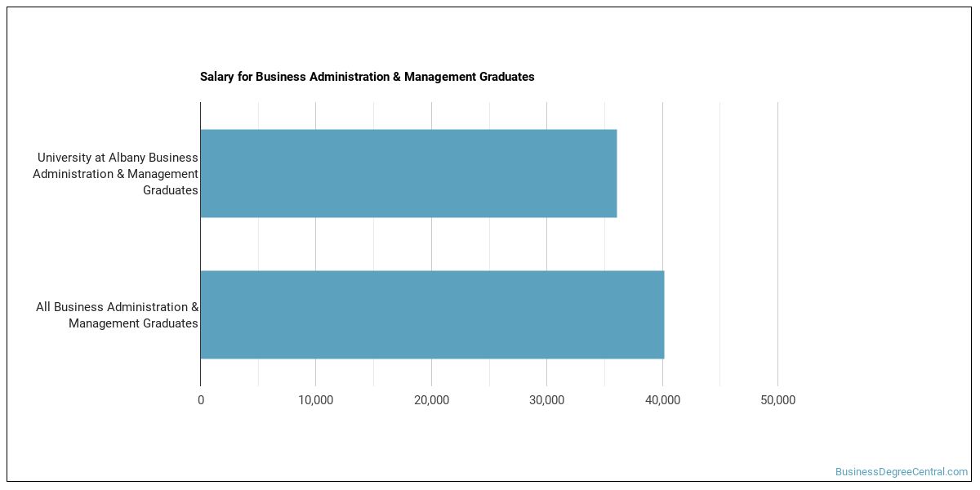The width and height of the screenshot is (980, 490).
Task: Click the vertical y-axis line at zero
Action: 200,245
